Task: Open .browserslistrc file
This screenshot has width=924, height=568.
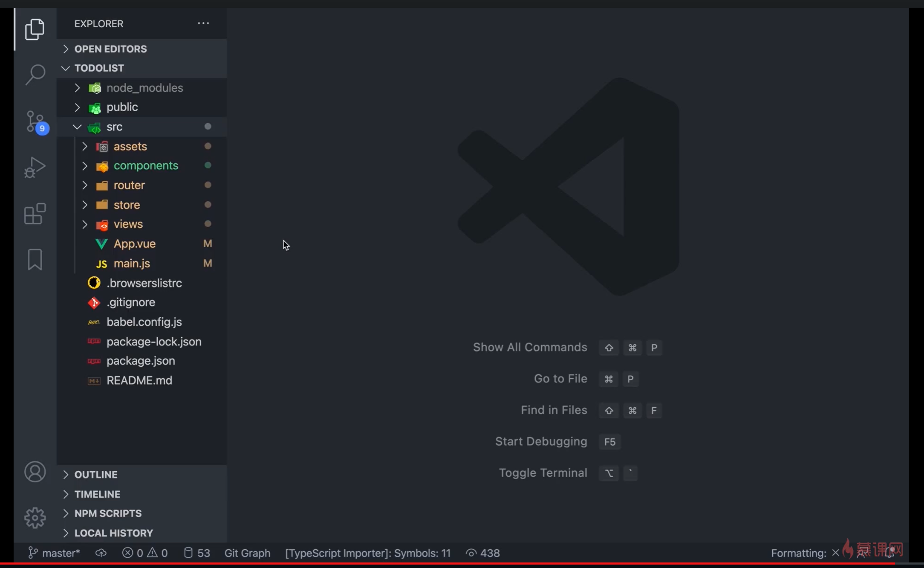Action: point(141,283)
